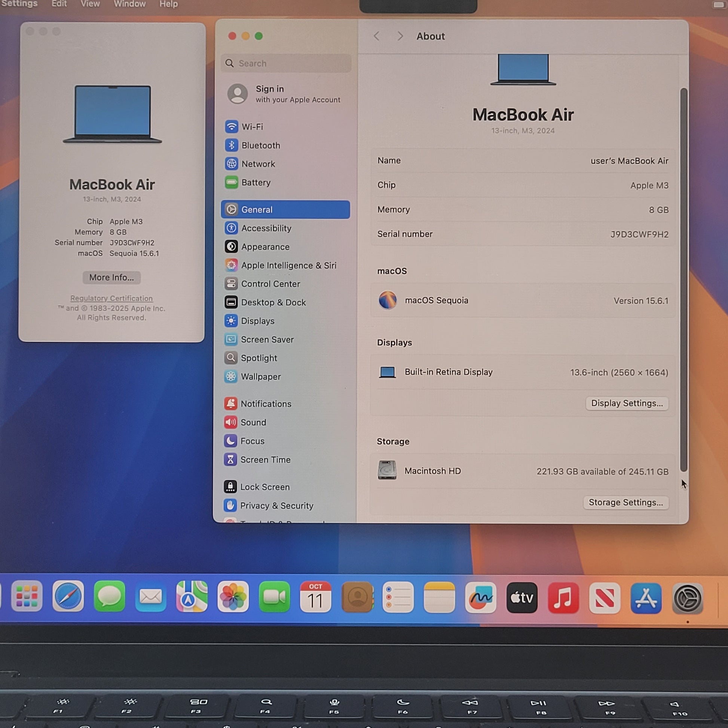The height and width of the screenshot is (728, 728).
Task: Go forward using the right chevron
Action: [x=400, y=36]
